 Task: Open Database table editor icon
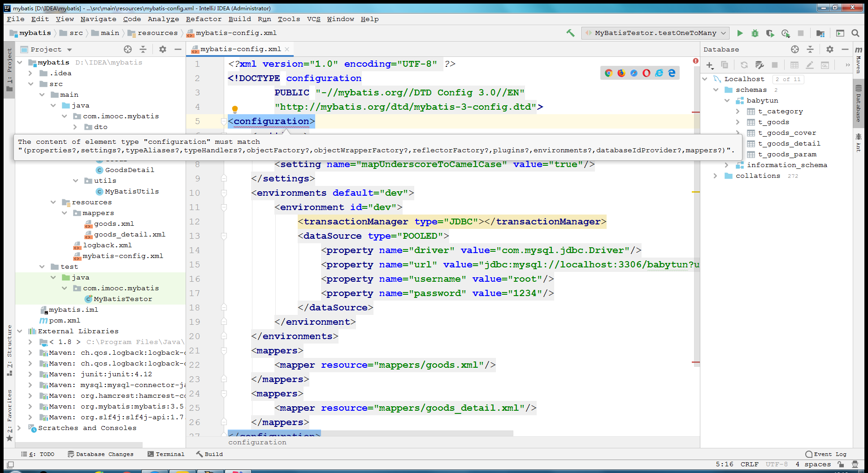794,65
